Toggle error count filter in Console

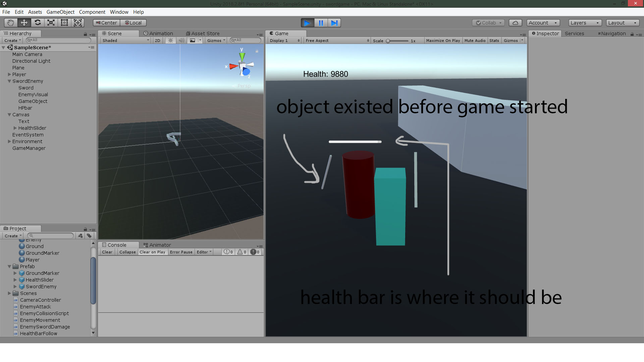point(255,252)
